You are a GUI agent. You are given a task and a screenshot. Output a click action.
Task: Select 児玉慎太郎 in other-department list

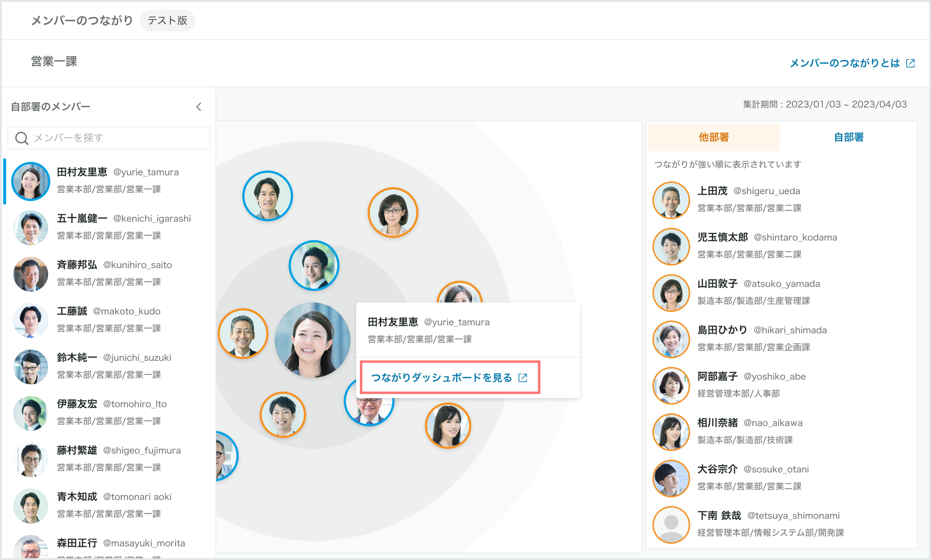781,246
